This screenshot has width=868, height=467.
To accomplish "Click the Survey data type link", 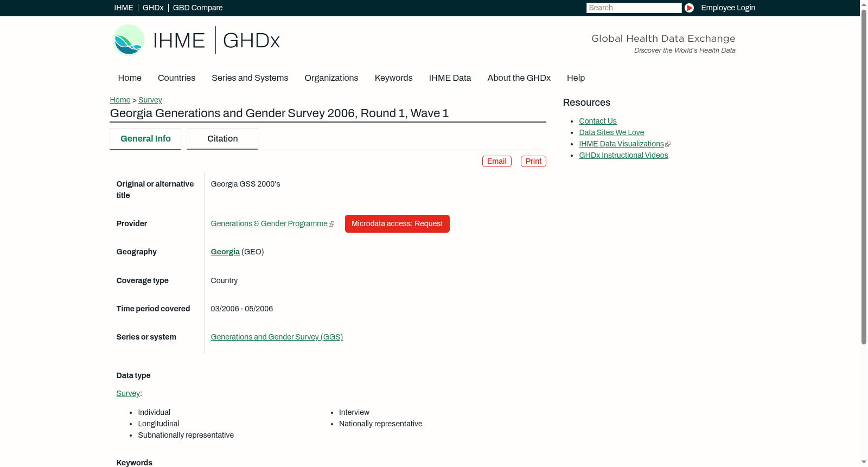I will tap(128, 393).
